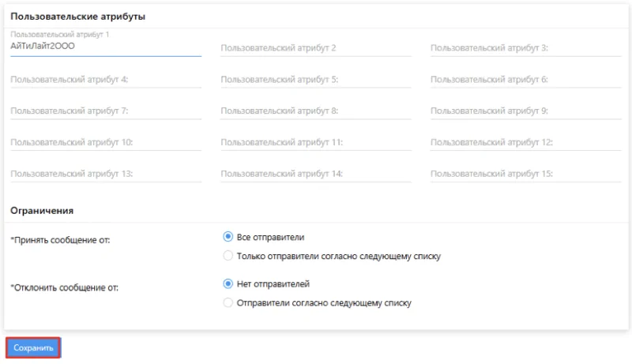Select Все отправители radio option
The width and height of the screenshot is (632, 364).
point(228,237)
